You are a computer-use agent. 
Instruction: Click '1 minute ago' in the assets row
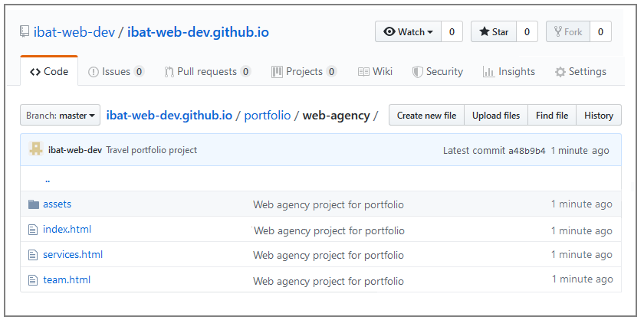pyautogui.click(x=582, y=204)
